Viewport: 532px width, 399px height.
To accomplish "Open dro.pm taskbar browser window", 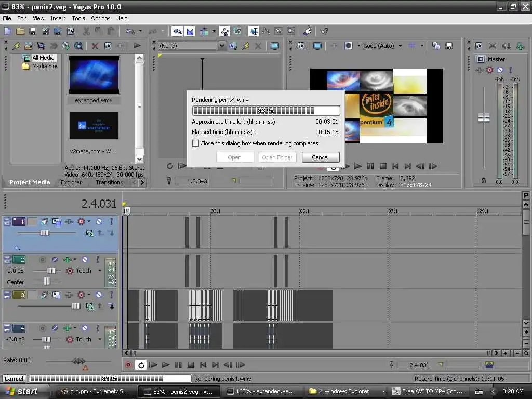I will click(x=96, y=391).
